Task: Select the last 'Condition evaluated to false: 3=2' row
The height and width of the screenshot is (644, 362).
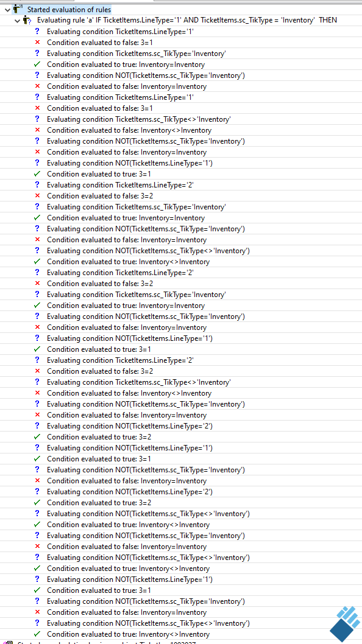Action: pyautogui.click(x=99, y=371)
